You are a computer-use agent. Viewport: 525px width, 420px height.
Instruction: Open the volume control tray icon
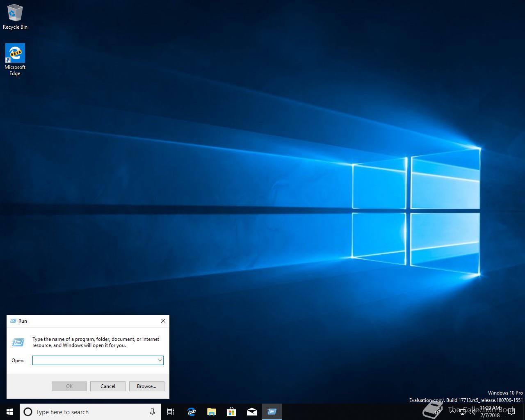[472, 412]
